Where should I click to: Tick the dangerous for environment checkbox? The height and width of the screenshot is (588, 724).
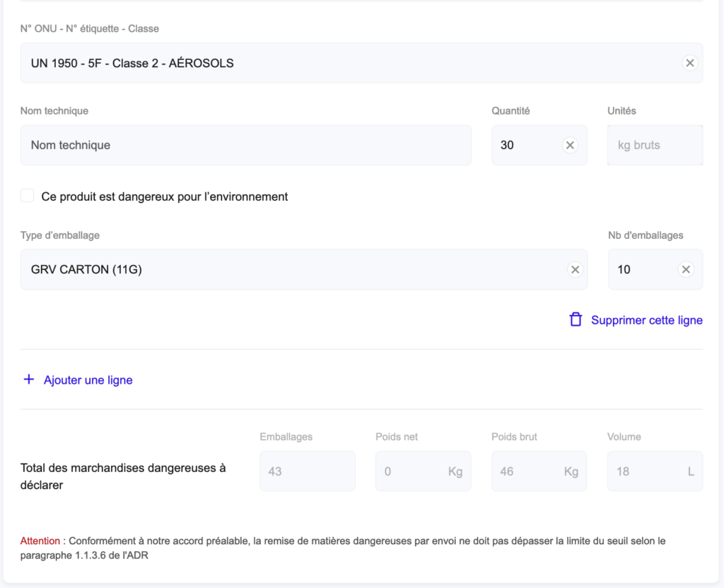27,196
